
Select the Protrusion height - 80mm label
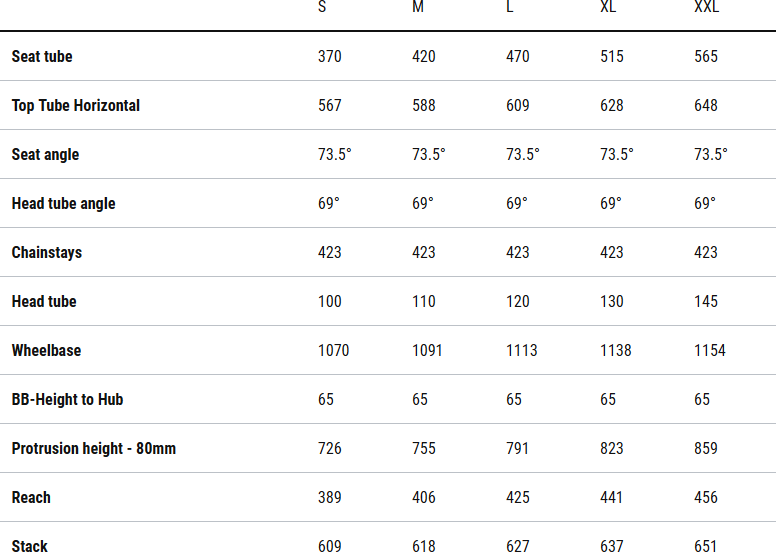click(94, 449)
